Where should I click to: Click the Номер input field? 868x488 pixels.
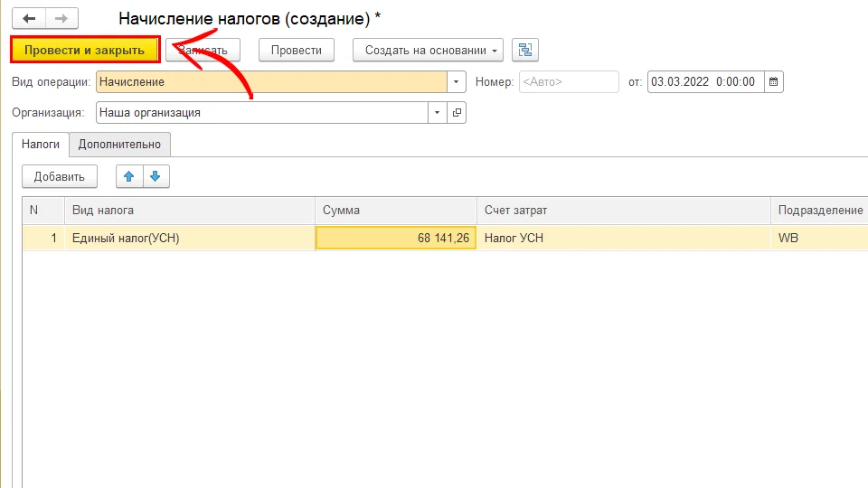(568, 82)
